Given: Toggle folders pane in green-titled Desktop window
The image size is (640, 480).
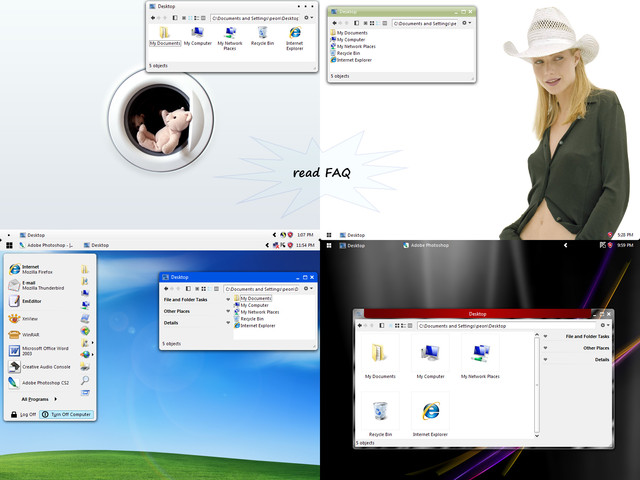Looking at the screenshot, I should click(356, 23).
